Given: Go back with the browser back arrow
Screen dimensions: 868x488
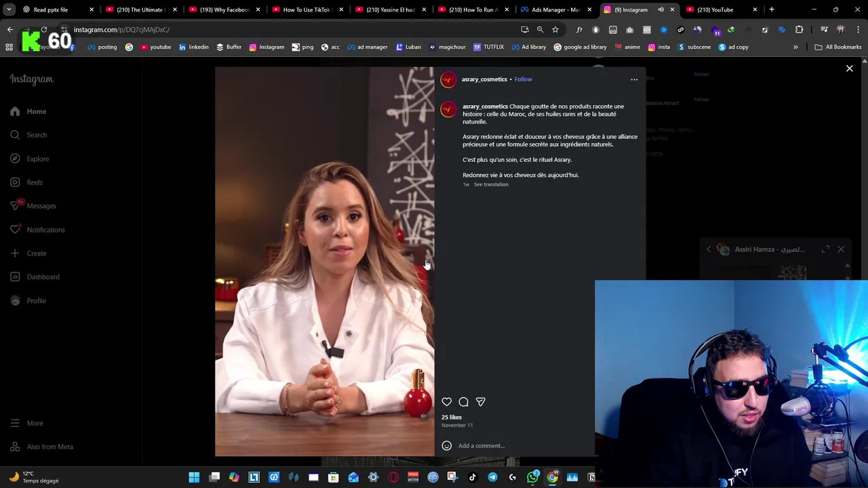Looking at the screenshot, I should (x=9, y=30).
